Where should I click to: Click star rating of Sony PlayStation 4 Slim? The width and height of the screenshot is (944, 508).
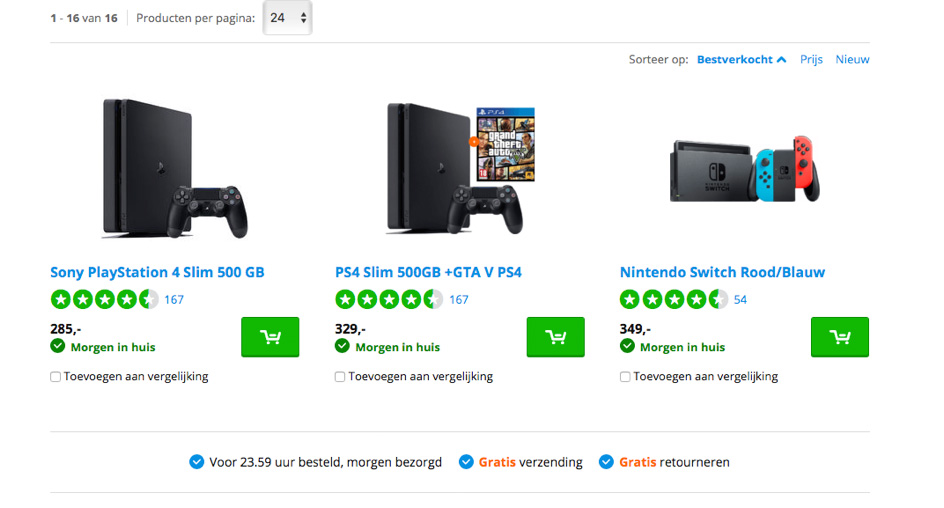click(104, 299)
